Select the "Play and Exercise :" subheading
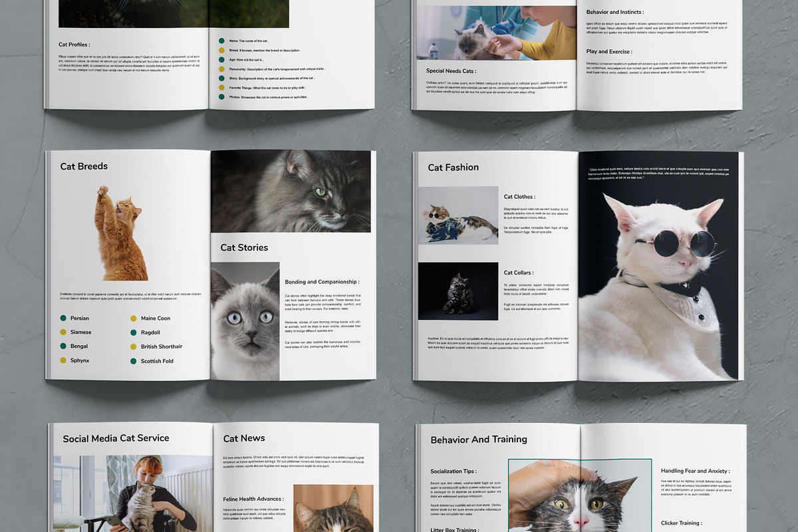This screenshot has height=532, width=798. (609, 51)
